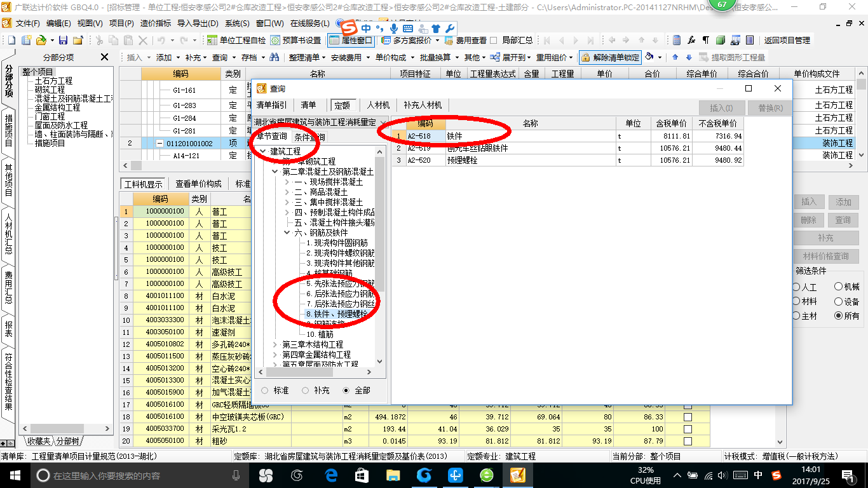868x488 pixels.
Task: Click the calculator icon in toolbar
Action: pos(677,40)
